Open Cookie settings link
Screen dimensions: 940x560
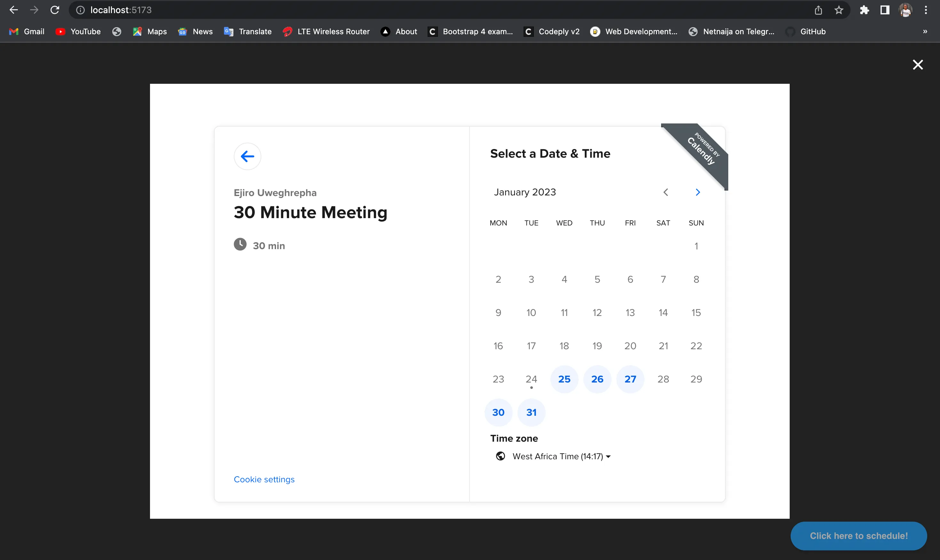[x=264, y=479]
